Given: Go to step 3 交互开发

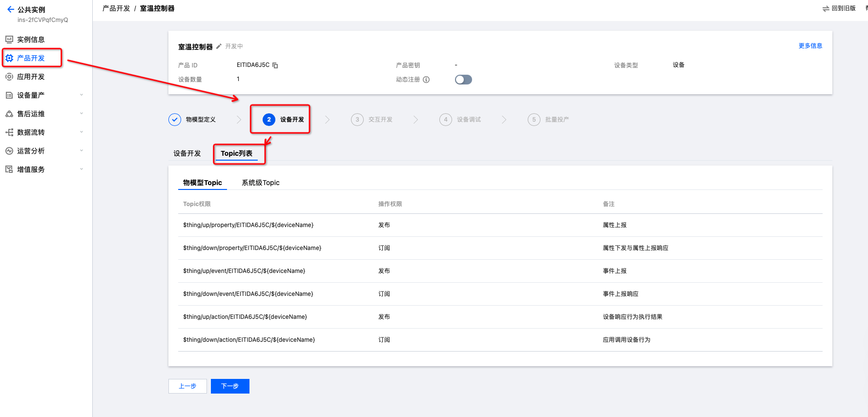Looking at the screenshot, I should (x=372, y=120).
